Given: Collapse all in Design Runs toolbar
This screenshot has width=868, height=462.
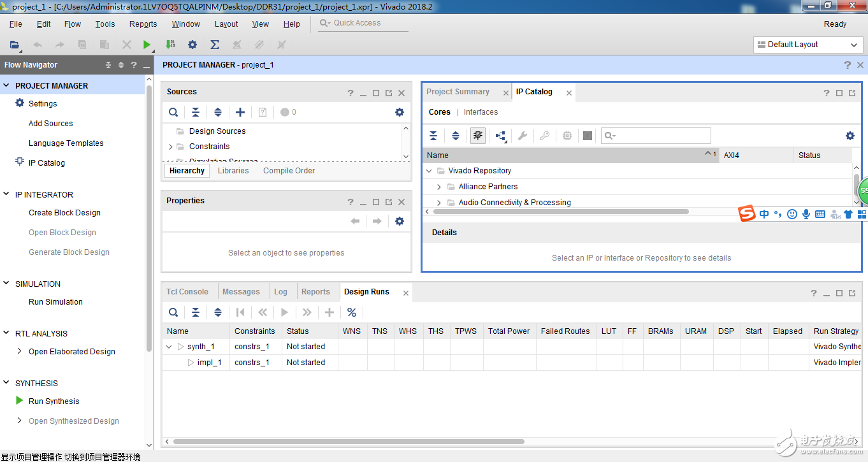Looking at the screenshot, I should tap(196, 312).
